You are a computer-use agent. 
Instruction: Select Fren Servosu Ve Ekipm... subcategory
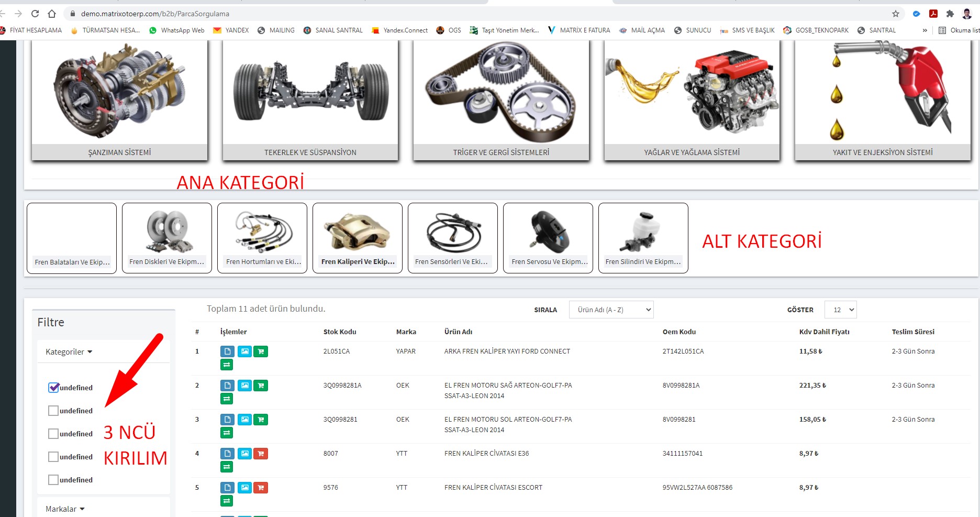pos(548,238)
